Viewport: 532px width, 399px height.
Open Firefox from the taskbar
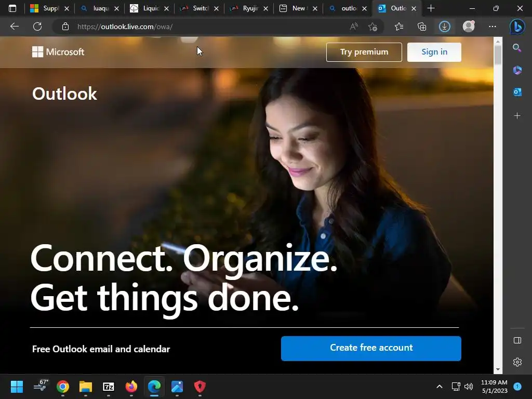point(131,387)
